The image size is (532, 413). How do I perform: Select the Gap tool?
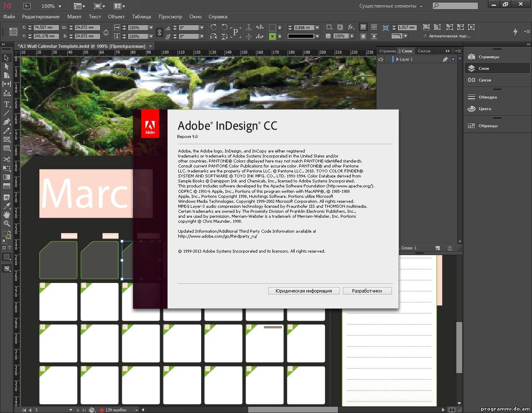click(7, 84)
